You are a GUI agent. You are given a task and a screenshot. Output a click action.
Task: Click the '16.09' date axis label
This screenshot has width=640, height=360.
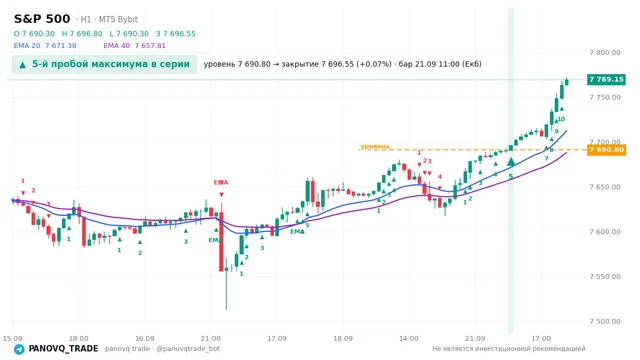tap(144, 338)
